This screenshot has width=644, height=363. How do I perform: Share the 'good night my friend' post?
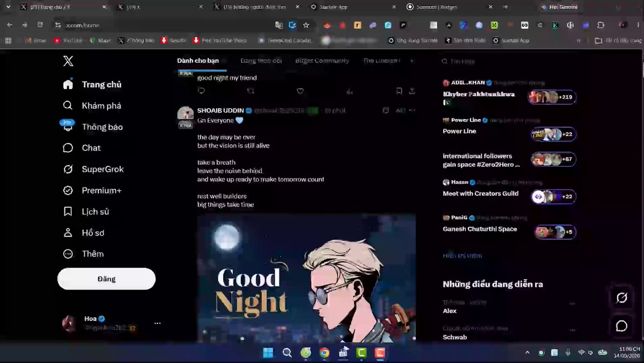(412, 91)
